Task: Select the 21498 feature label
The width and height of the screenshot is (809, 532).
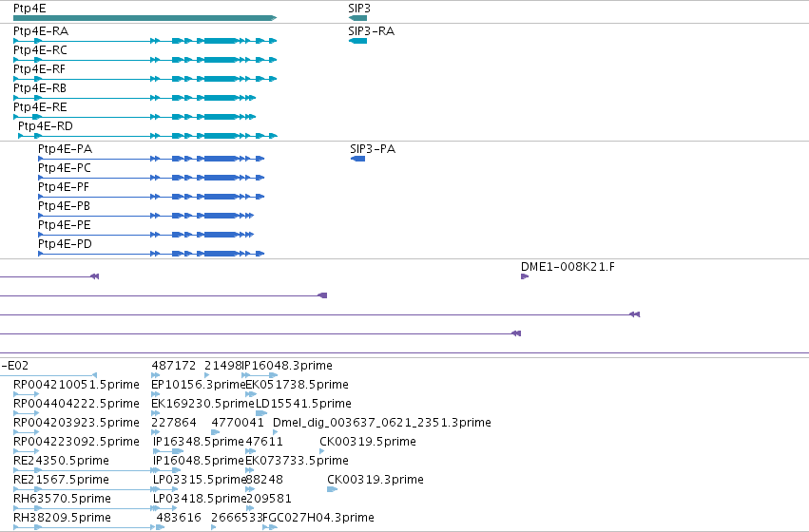Action: pyautogui.click(x=222, y=366)
